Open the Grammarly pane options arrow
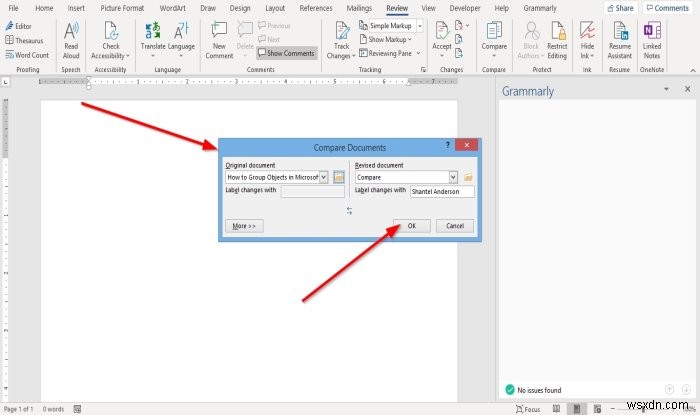 point(666,89)
